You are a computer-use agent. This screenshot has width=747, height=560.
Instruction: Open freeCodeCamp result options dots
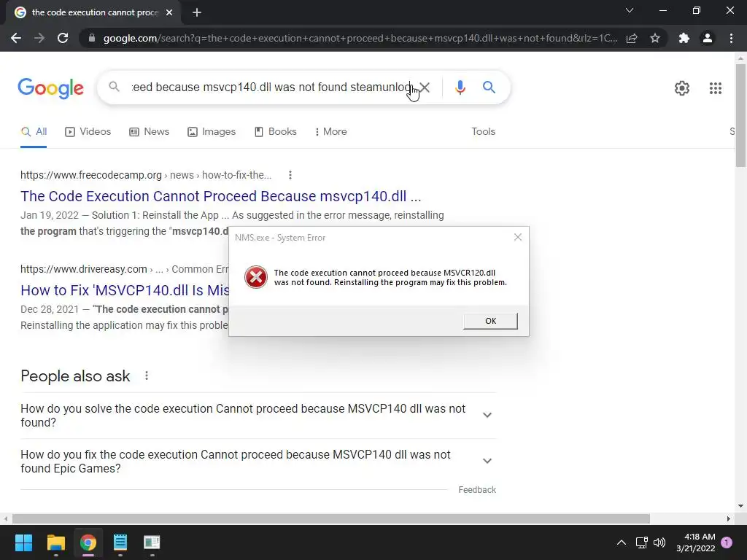point(290,175)
